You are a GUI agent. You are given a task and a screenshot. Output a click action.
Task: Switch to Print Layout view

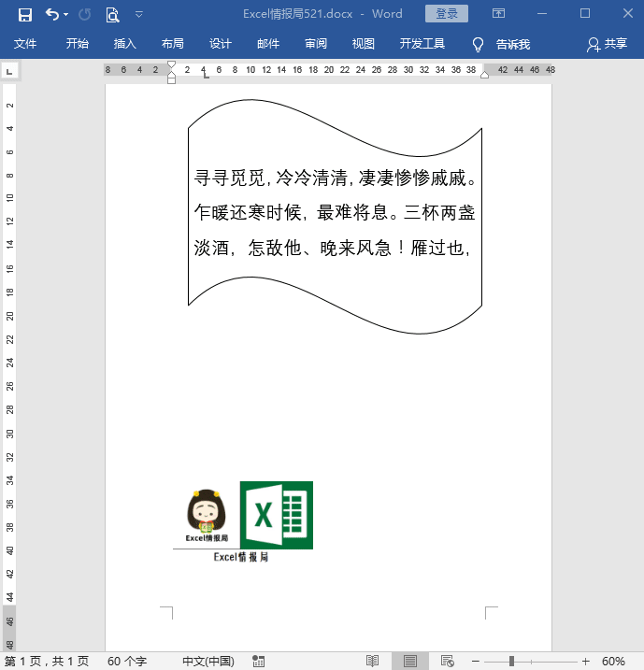click(410, 661)
